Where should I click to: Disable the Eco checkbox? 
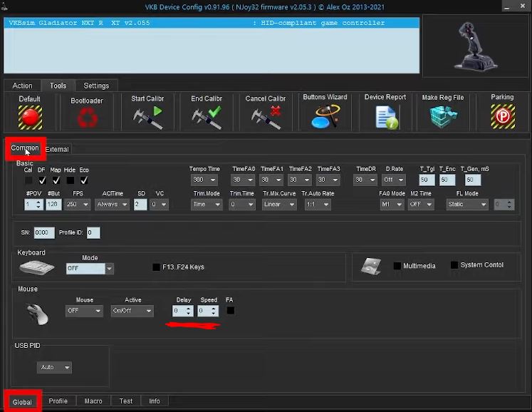(84, 180)
